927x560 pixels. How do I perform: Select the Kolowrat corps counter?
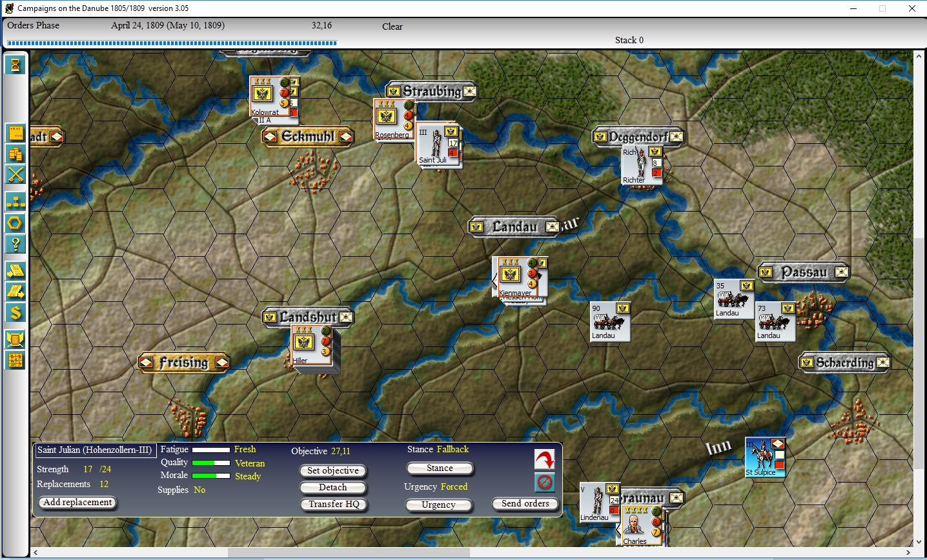pyautogui.click(x=270, y=97)
